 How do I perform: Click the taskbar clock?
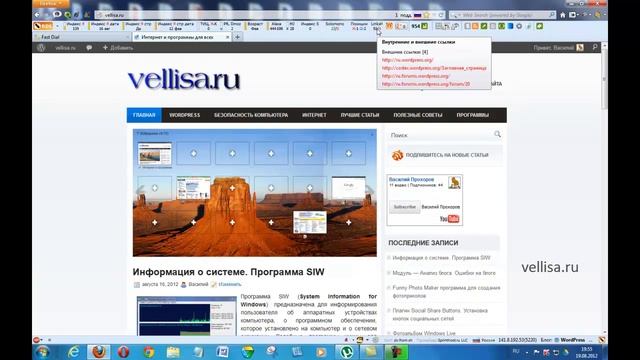(587, 352)
